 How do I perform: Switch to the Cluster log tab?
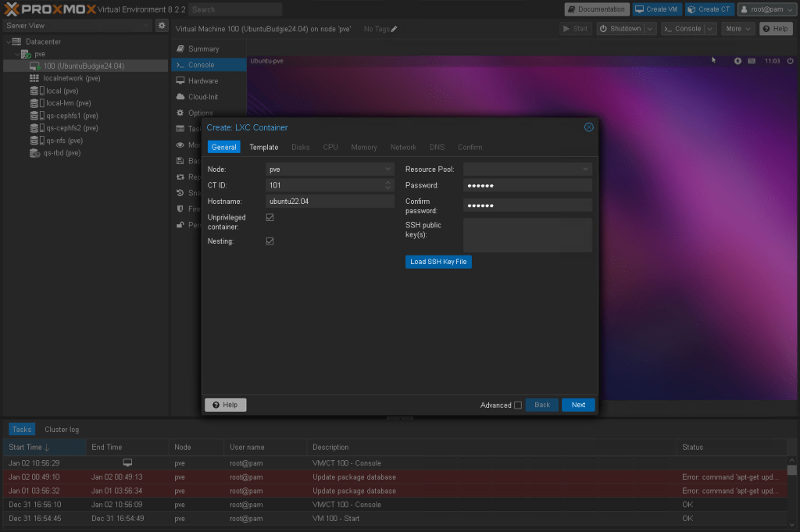click(62, 430)
